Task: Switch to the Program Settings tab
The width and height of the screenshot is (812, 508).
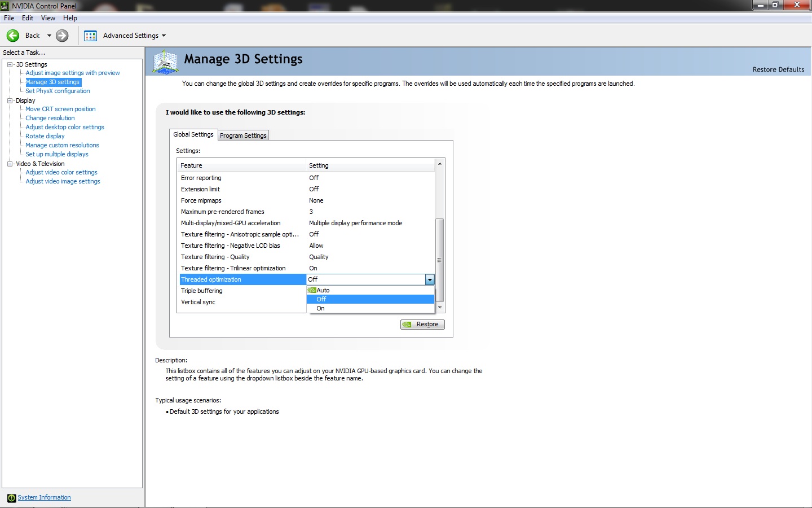Action: (243, 135)
